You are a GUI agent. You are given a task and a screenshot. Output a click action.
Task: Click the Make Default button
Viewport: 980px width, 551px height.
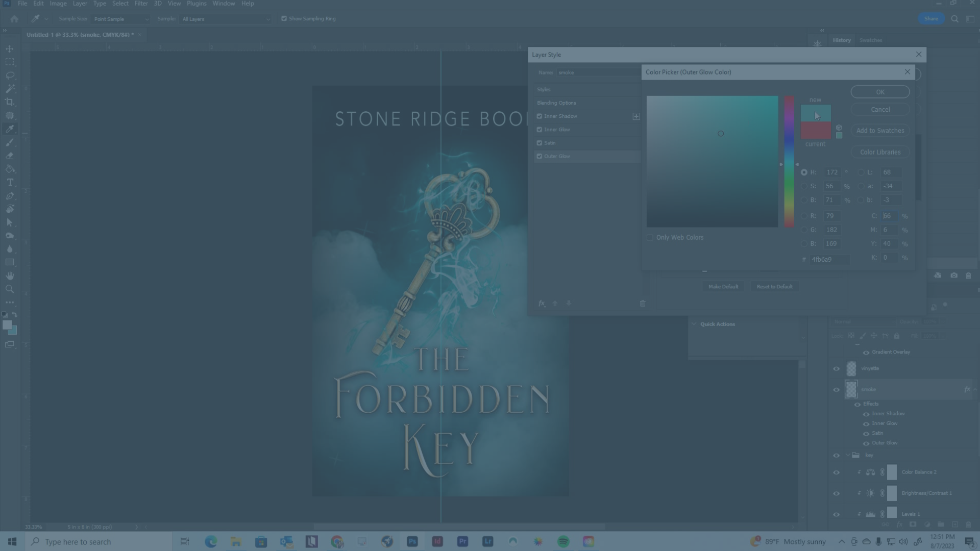pyautogui.click(x=723, y=287)
